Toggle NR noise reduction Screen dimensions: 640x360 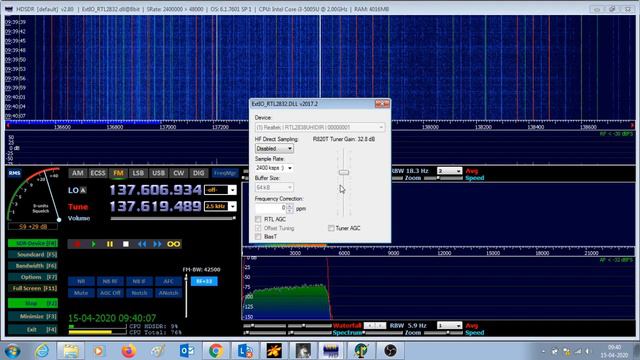81,281
